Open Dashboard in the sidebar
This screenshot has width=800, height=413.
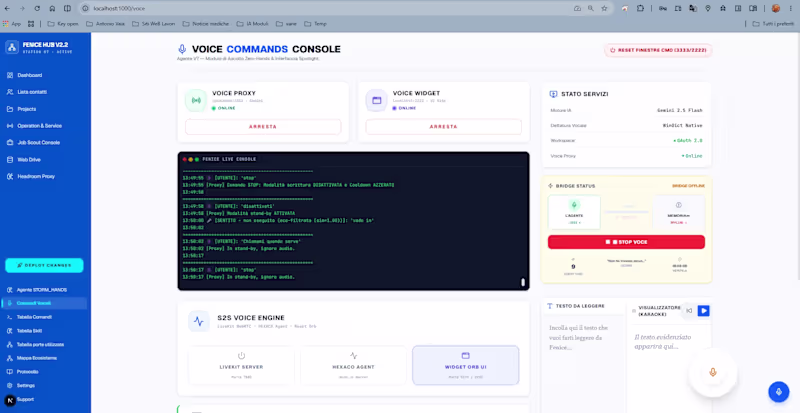coord(30,75)
